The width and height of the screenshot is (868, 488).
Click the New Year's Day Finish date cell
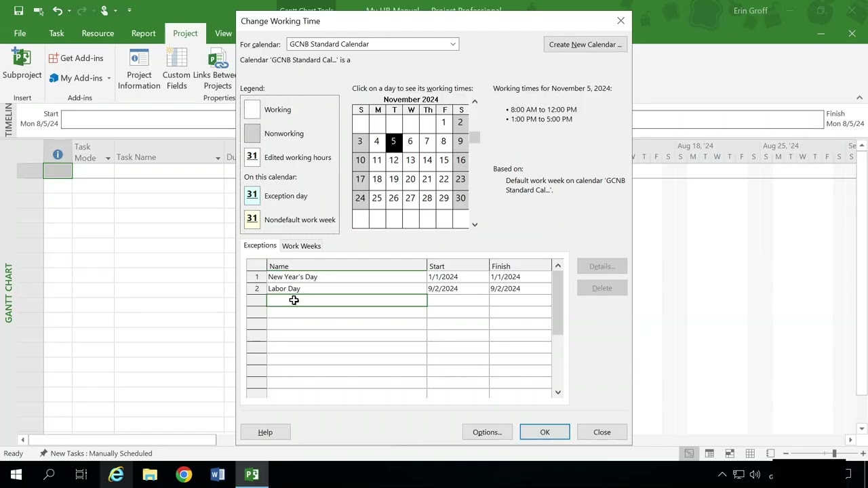[520, 277]
